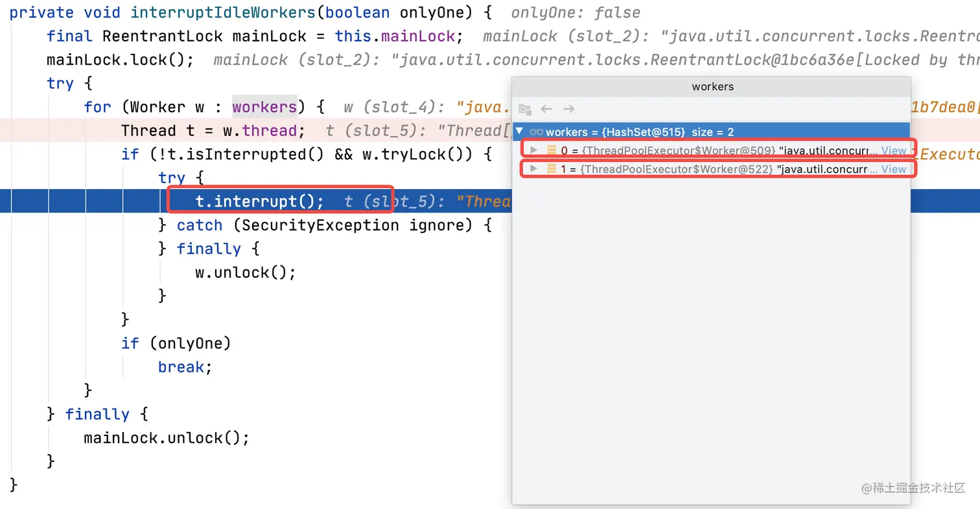
Task: Select the workers = {HashSet@515} row
Action: click(711, 131)
